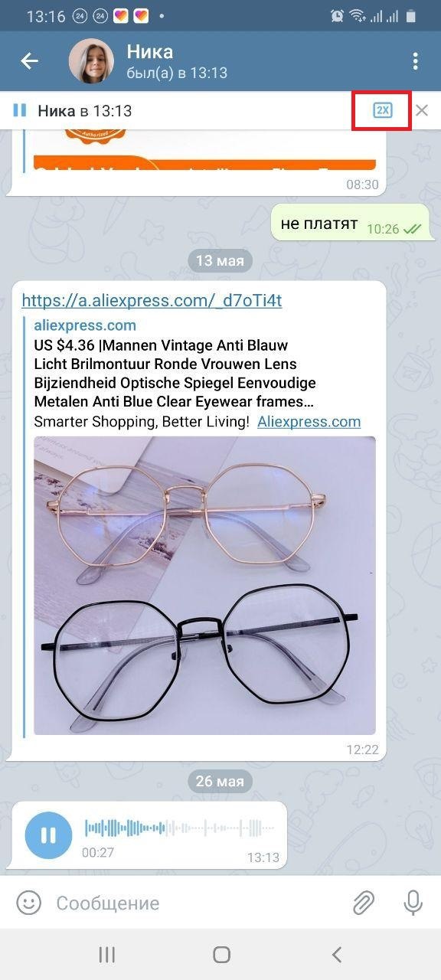Screen dimensions: 441x980
Task: Tap the Android back navigation button
Action: tap(335, 954)
